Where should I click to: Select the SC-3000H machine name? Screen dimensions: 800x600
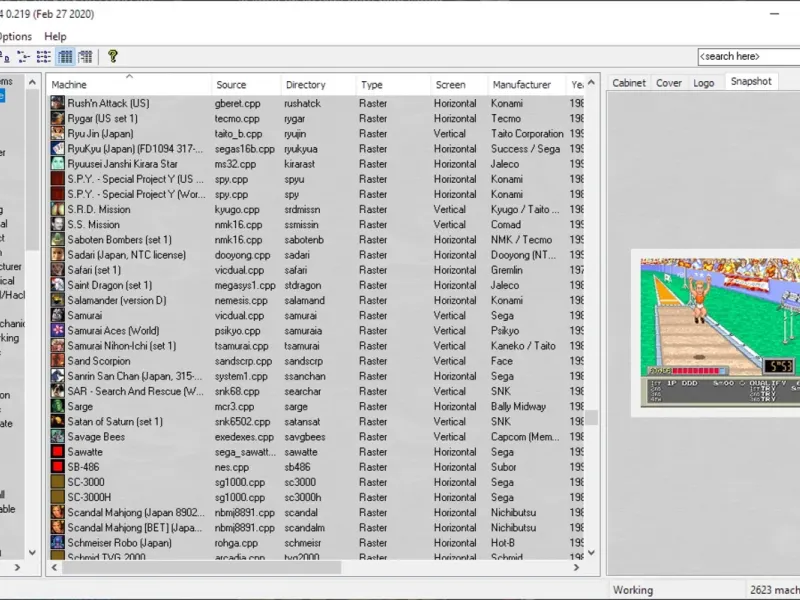pyautogui.click(x=89, y=497)
